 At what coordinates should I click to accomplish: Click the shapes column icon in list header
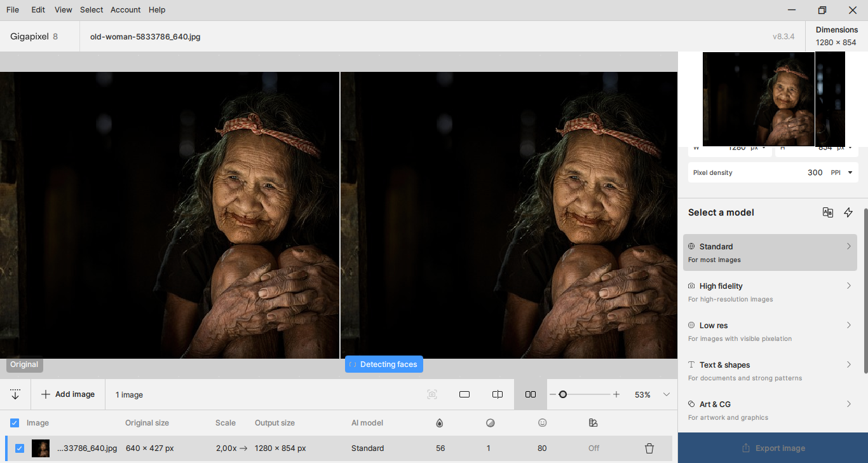[593, 423]
